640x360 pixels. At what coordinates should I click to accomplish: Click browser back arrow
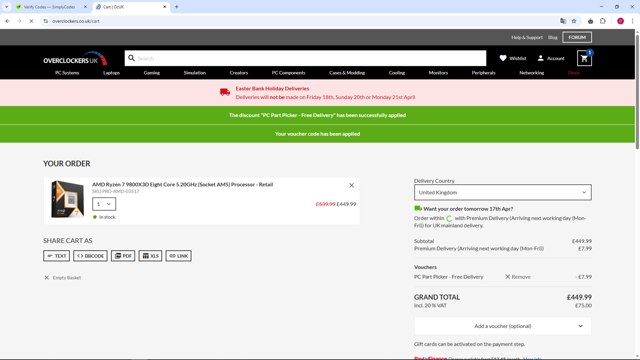pyautogui.click(x=7, y=21)
